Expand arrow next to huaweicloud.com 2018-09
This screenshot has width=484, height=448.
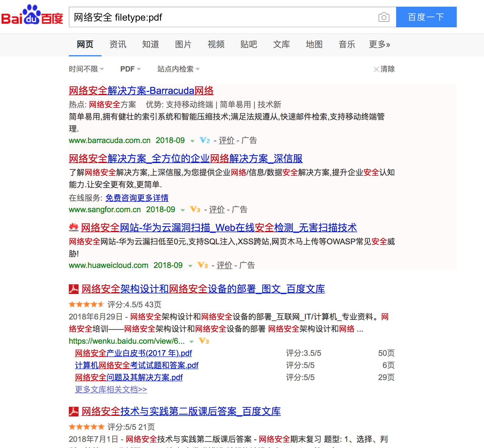(190, 266)
